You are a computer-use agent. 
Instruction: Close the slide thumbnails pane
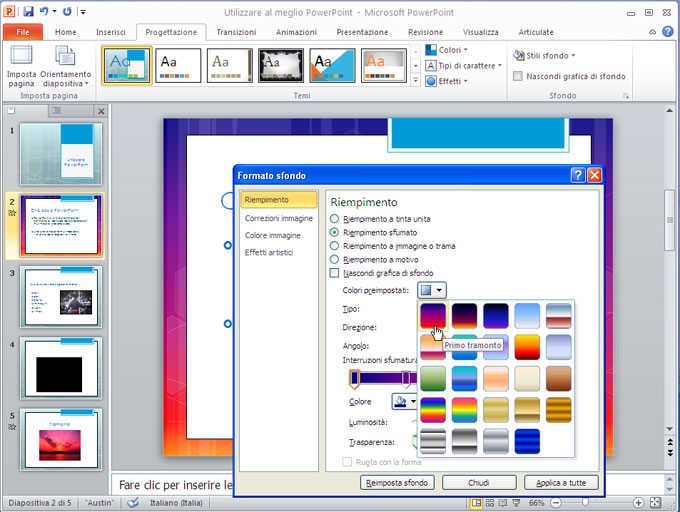(101, 111)
